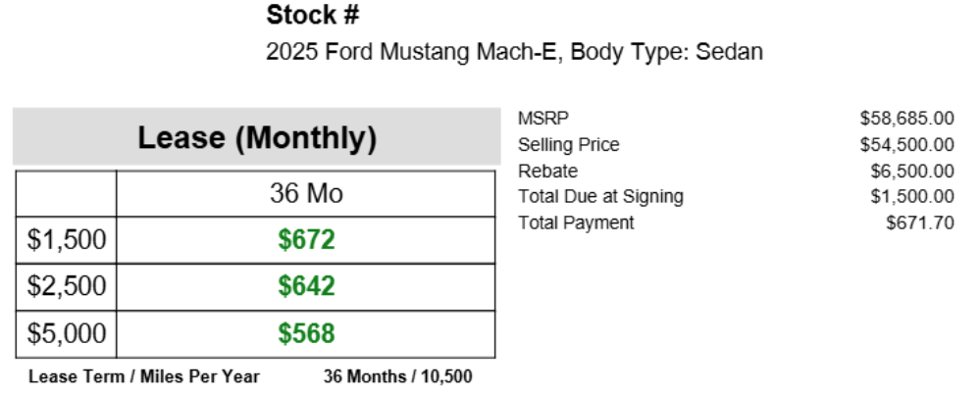The image size is (980, 396).
Task: Click the $671.70 total payment value
Action: click(920, 223)
